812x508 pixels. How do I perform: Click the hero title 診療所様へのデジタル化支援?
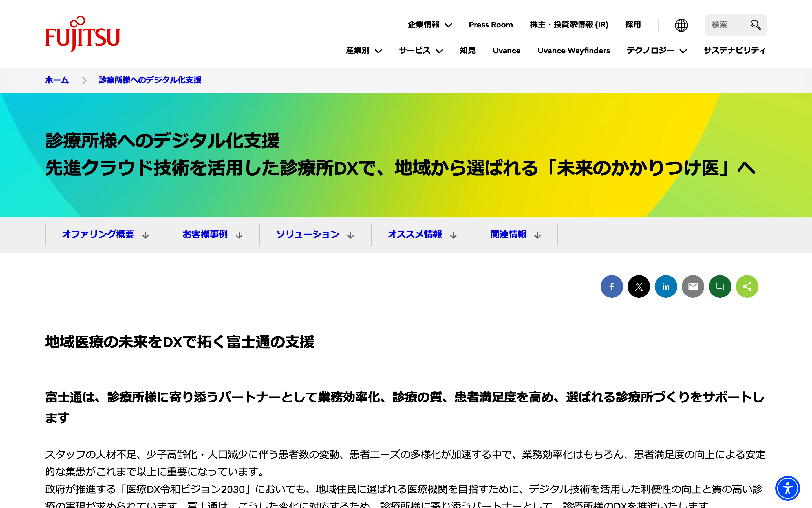tap(162, 141)
